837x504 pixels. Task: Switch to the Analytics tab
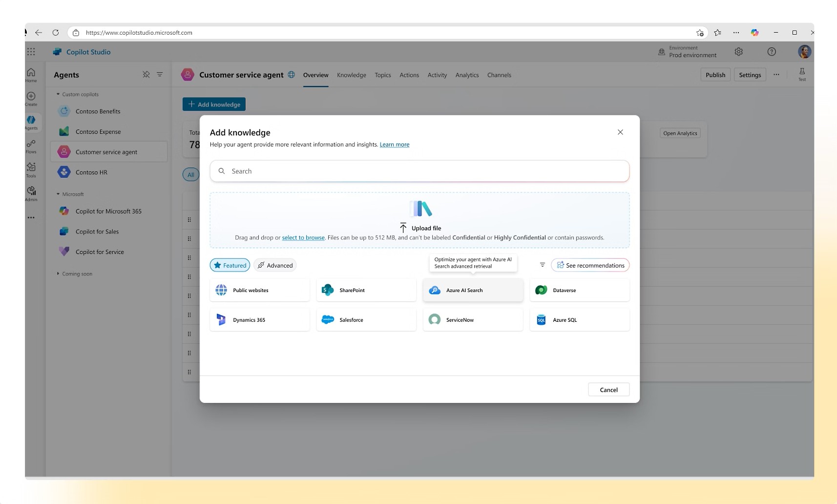[x=467, y=75]
